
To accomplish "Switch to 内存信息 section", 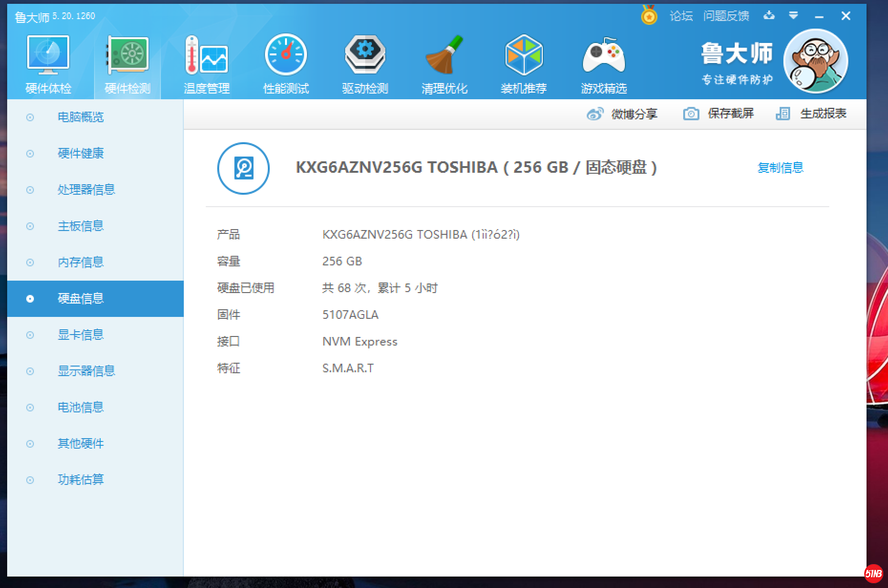I will pos(81,262).
